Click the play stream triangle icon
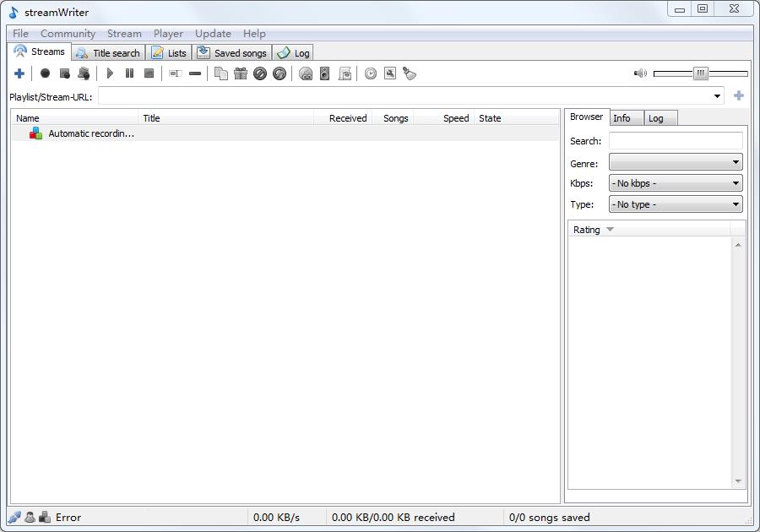The width and height of the screenshot is (760, 532). [110, 73]
